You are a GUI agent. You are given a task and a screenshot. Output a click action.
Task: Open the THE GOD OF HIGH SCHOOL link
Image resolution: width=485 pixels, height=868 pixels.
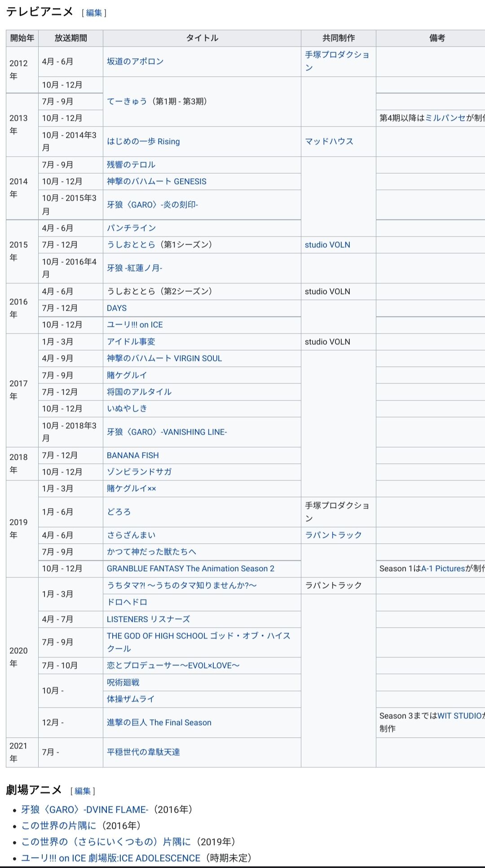pos(198,642)
